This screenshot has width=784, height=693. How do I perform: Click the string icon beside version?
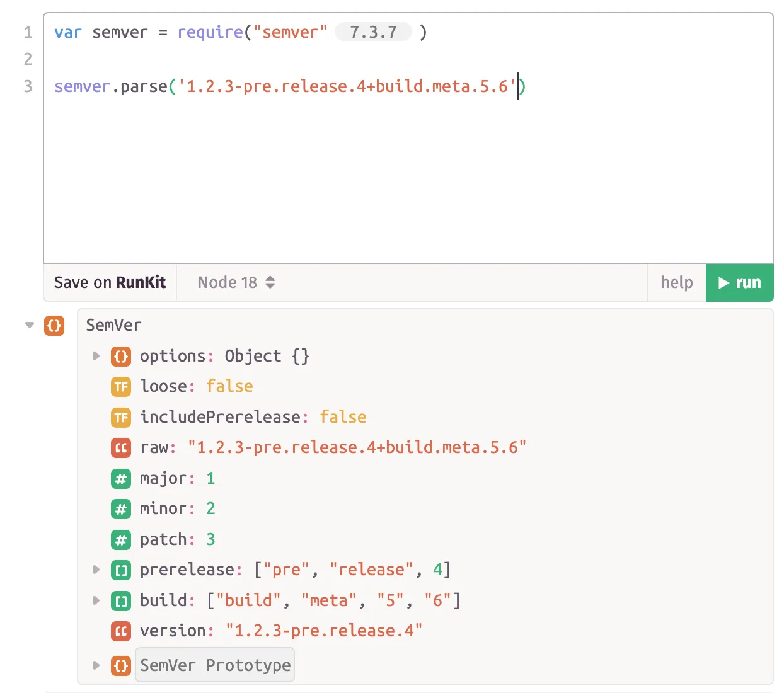[x=120, y=631]
